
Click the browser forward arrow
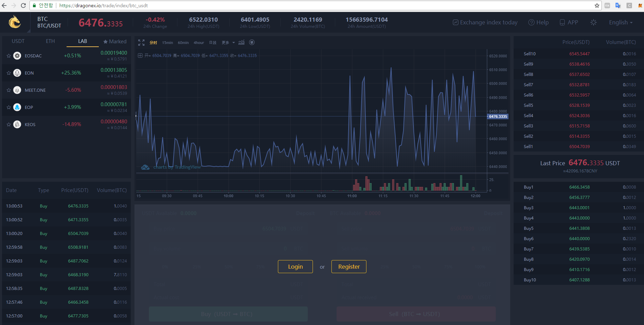(x=14, y=5)
